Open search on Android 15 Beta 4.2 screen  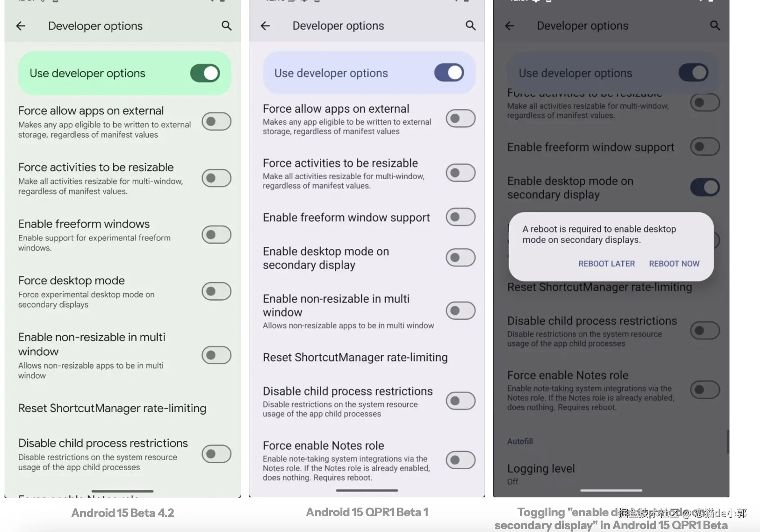(226, 26)
